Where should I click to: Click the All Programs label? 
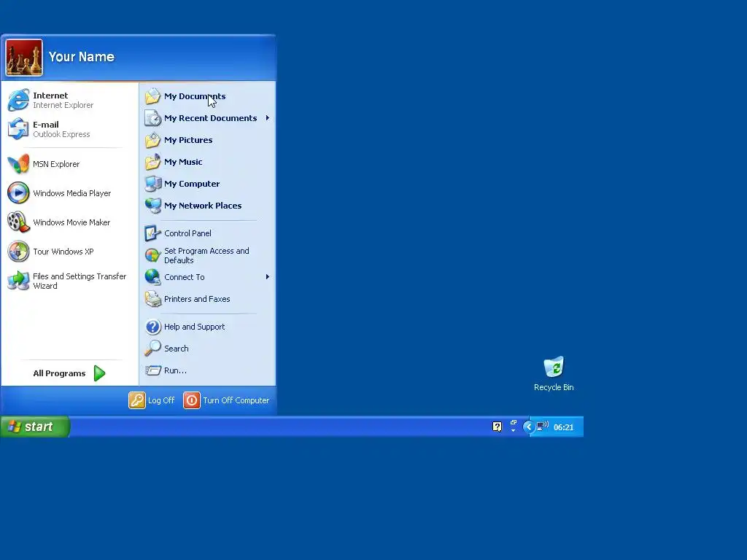[x=59, y=373]
